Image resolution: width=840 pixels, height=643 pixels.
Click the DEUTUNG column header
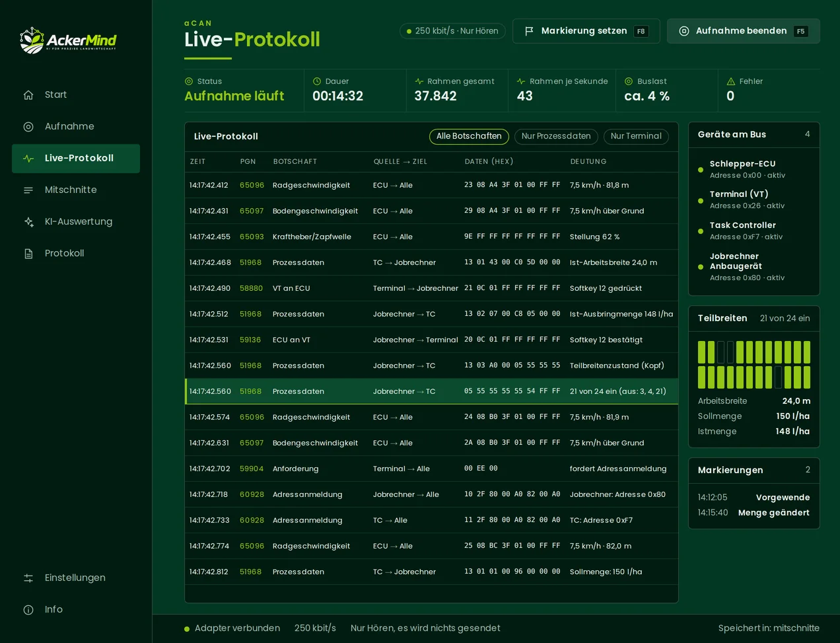[588, 162]
